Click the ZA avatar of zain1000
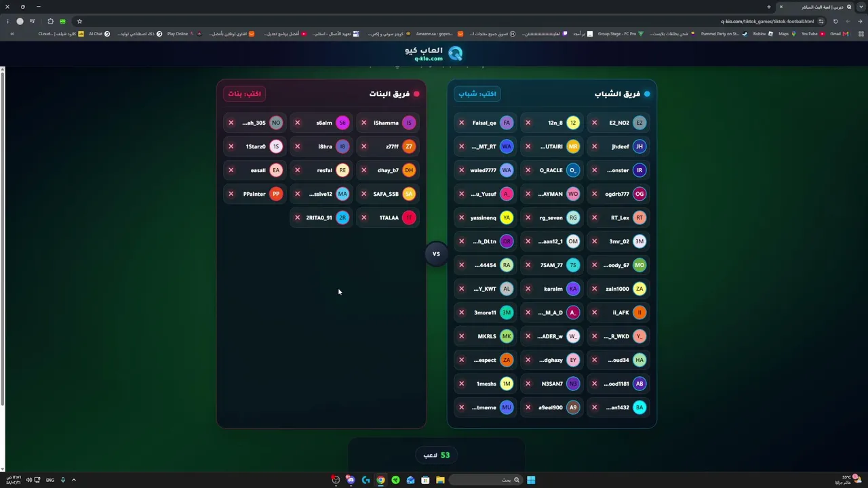 point(639,289)
